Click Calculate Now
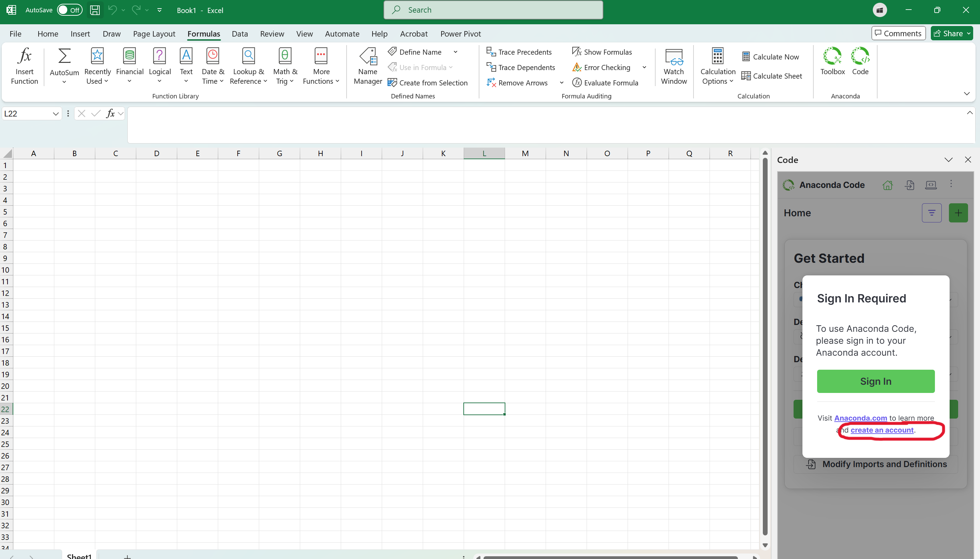Screen dimensions: 980x559 [770, 57]
